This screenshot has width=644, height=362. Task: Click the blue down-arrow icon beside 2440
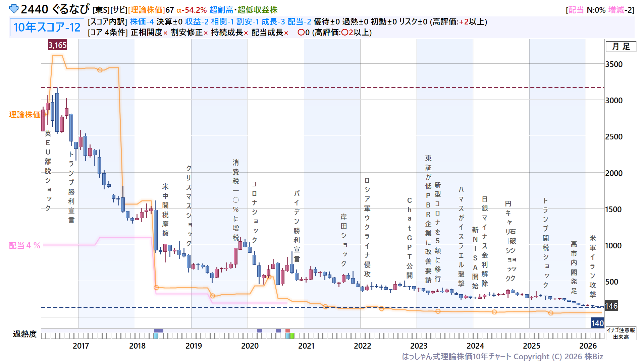[x=14, y=9]
